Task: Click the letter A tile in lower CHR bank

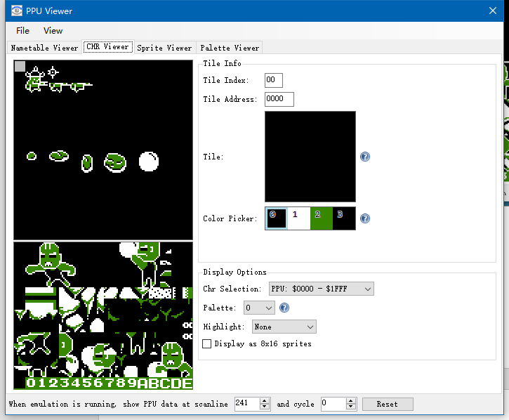Action: (143, 383)
